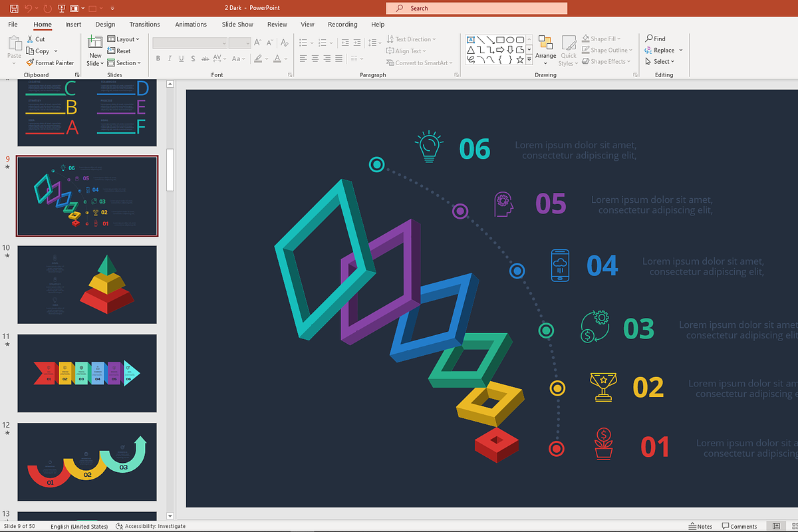
Task: Align text right
Action: (329, 59)
